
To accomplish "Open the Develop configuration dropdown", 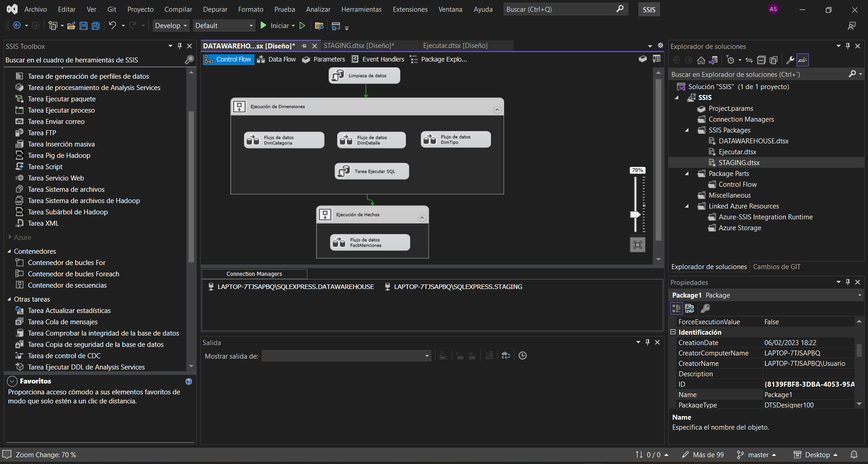I will click(171, 26).
